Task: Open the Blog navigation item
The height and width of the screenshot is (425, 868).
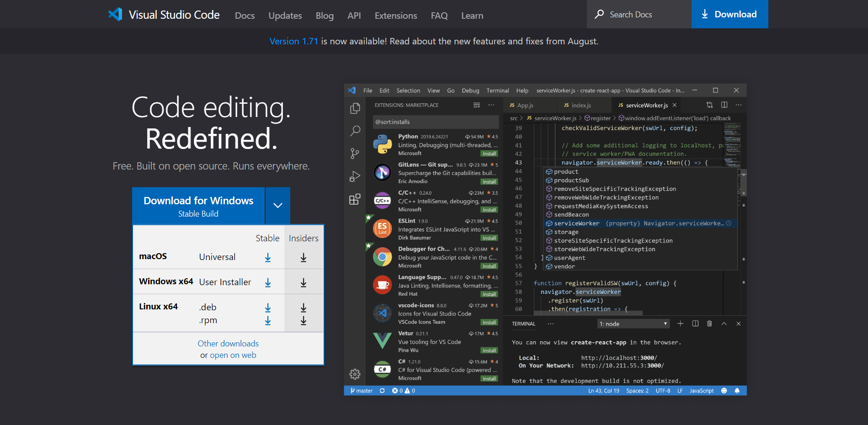Action: (x=325, y=16)
